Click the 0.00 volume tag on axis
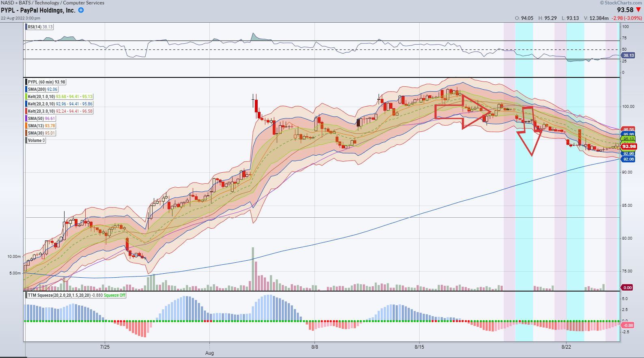 (627, 287)
